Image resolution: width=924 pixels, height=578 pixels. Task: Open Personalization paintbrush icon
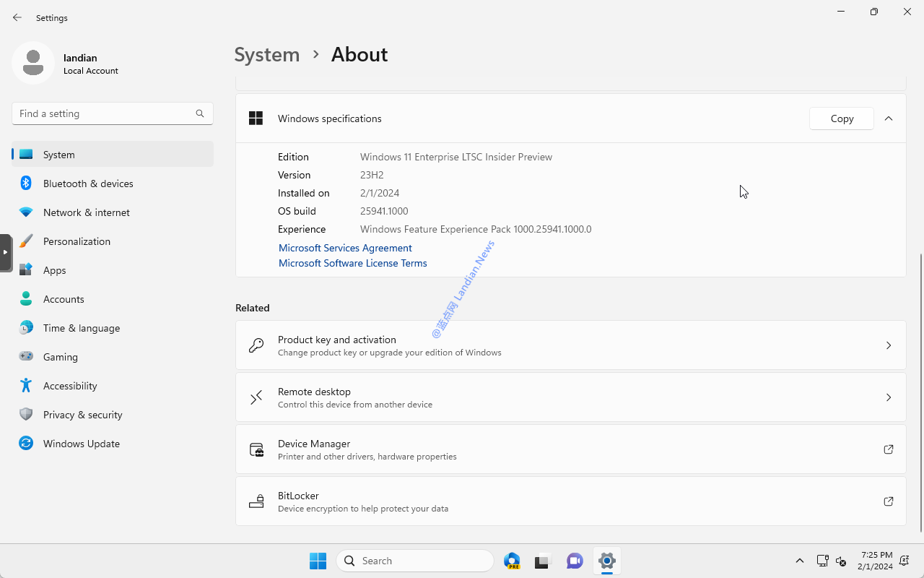click(x=26, y=241)
